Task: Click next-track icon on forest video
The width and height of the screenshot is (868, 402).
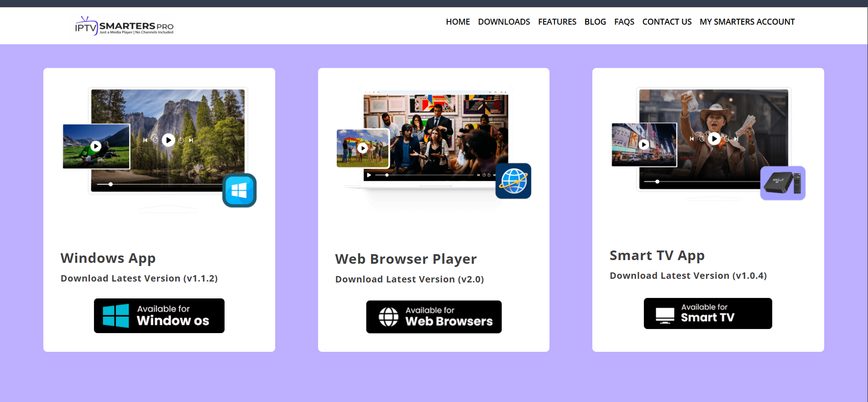Action: (x=191, y=140)
